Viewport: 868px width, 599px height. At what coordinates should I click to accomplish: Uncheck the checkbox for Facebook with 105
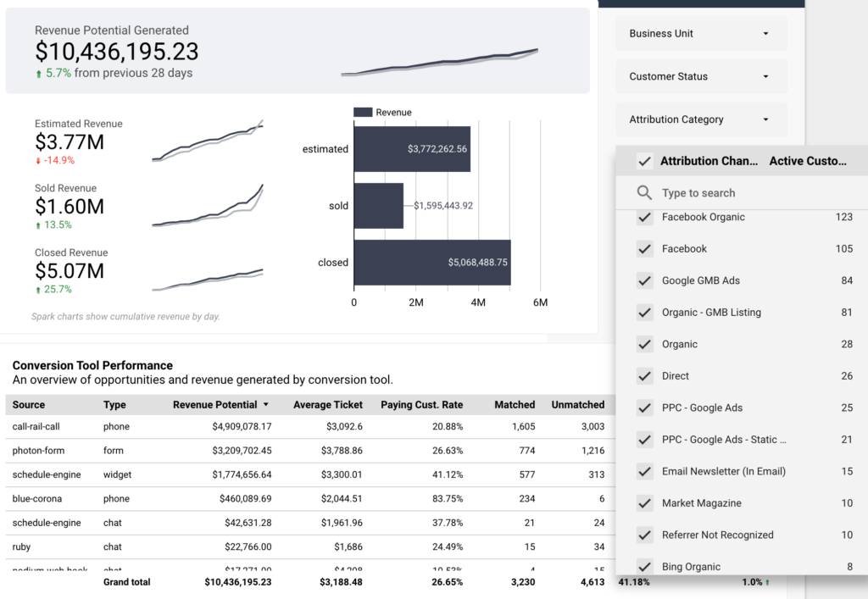pos(644,249)
